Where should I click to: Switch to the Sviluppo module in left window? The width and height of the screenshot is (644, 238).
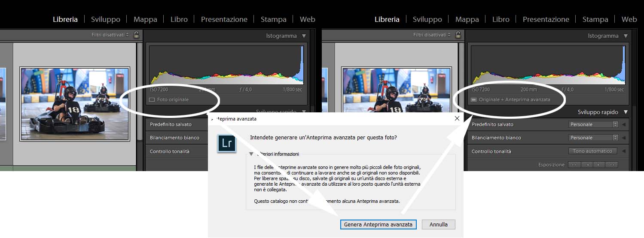[106, 19]
